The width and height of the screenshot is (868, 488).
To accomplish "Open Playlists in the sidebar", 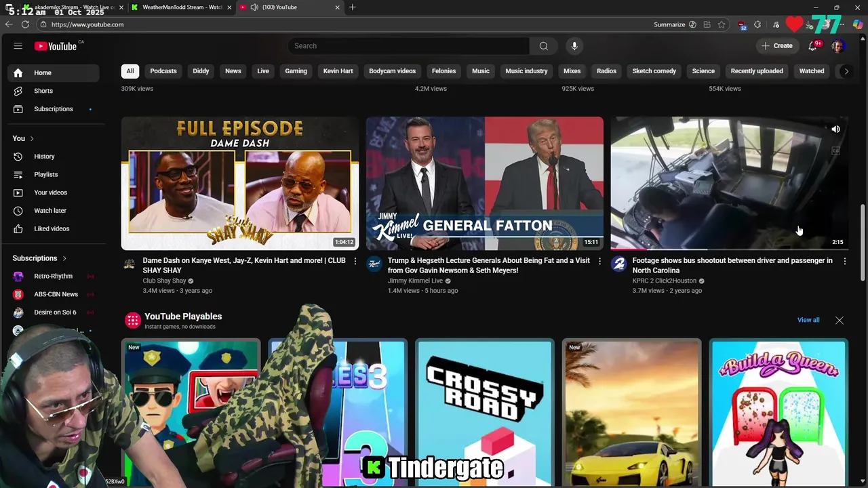I will (54, 175).
